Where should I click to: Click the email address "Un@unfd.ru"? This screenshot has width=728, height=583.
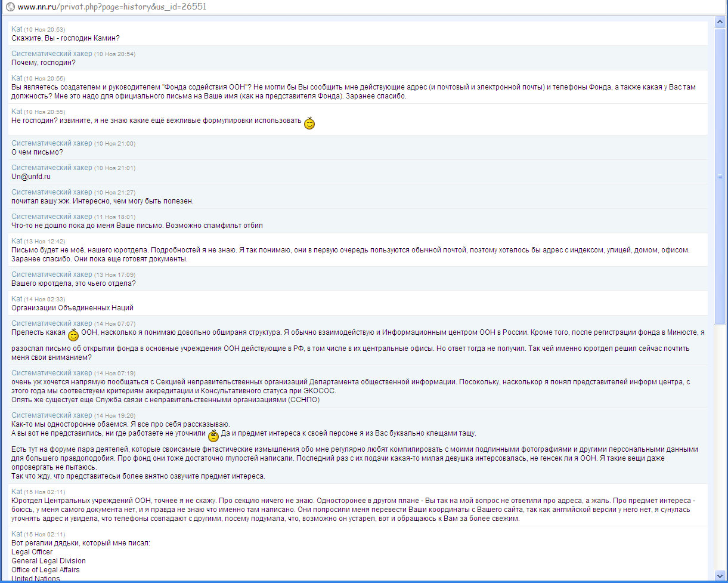coord(31,177)
